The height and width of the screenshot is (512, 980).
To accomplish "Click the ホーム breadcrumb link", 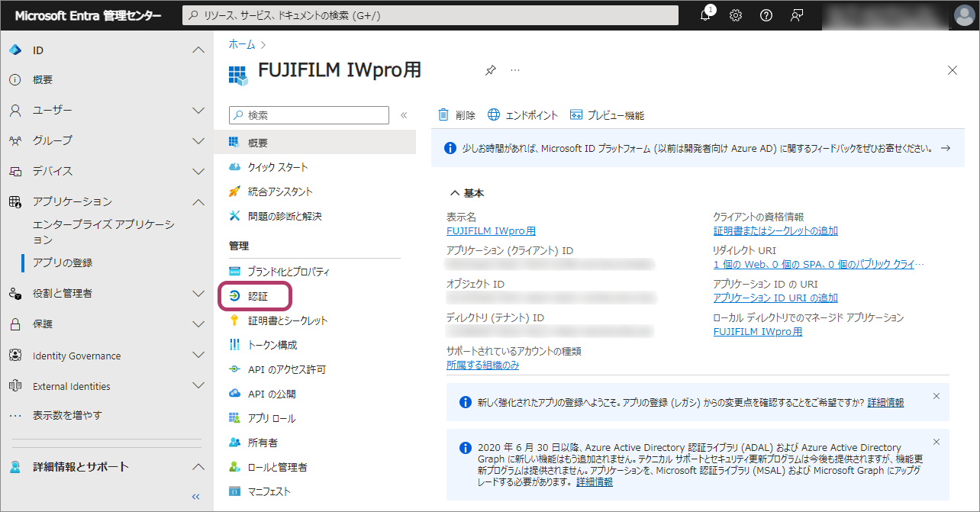I will [x=242, y=45].
